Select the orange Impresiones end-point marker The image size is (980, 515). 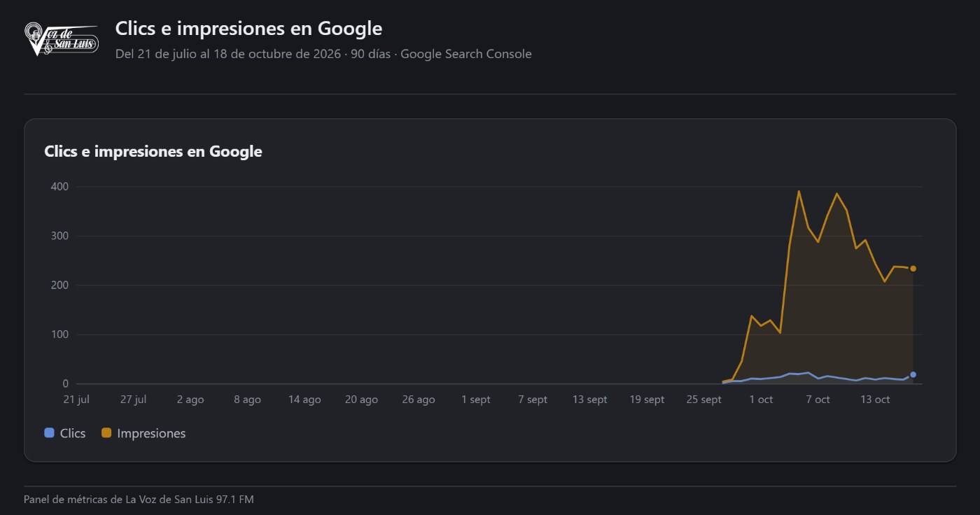coord(913,269)
